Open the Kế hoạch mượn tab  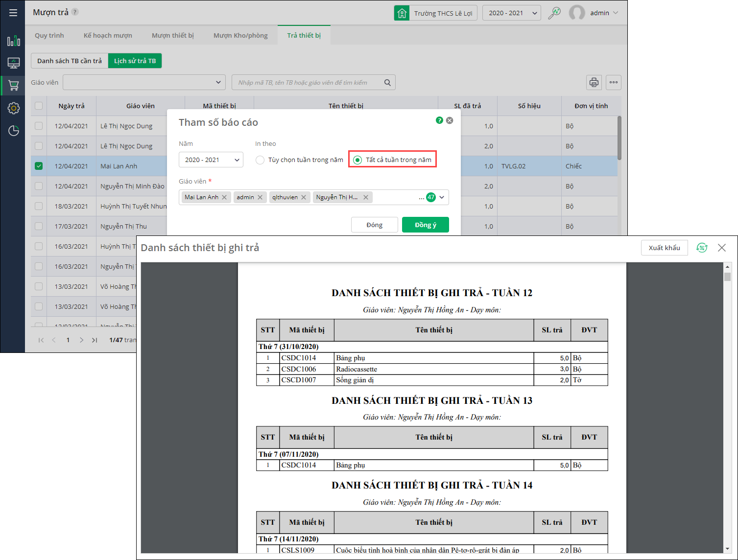pos(108,35)
